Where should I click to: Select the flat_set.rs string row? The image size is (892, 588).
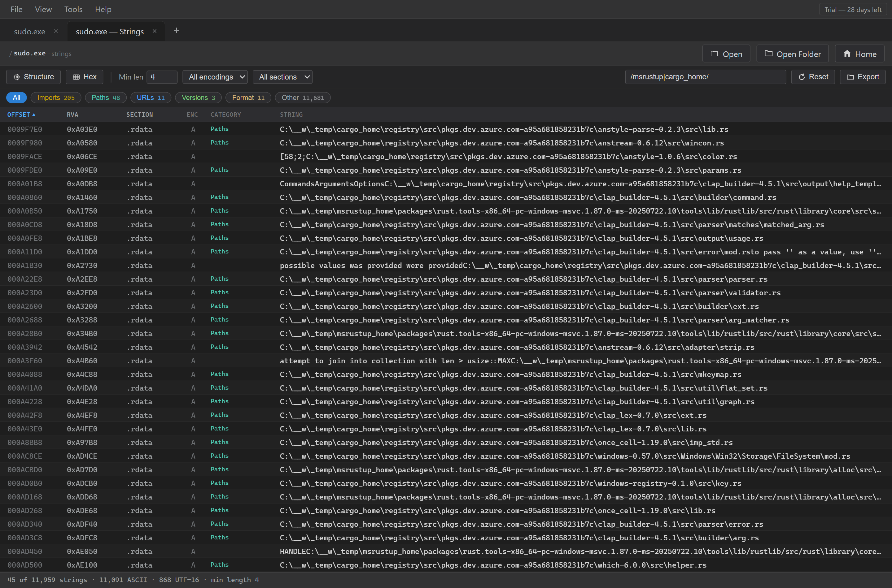(446, 388)
